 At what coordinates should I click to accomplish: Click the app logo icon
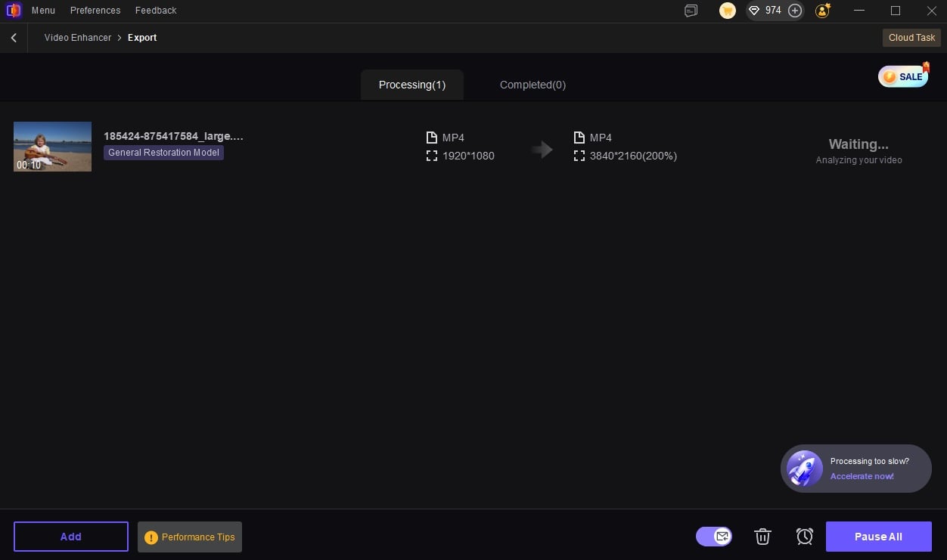pyautogui.click(x=14, y=11)
